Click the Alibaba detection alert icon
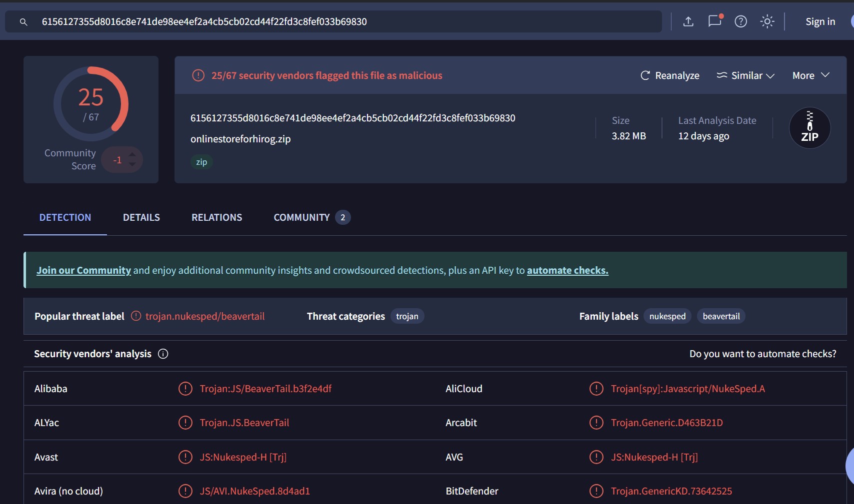 (x=185, y=389)
